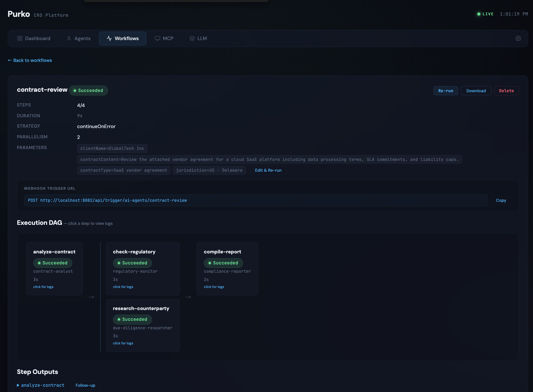Image resolution: width=533 pixels, height=392 pixels.
Task: Go to the MCP tab
Action: click(x=164, y=38)
